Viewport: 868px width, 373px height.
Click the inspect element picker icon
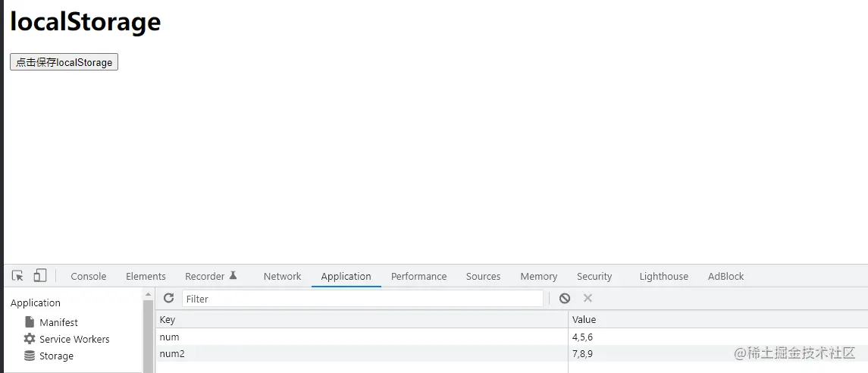(x=17, y=276)
